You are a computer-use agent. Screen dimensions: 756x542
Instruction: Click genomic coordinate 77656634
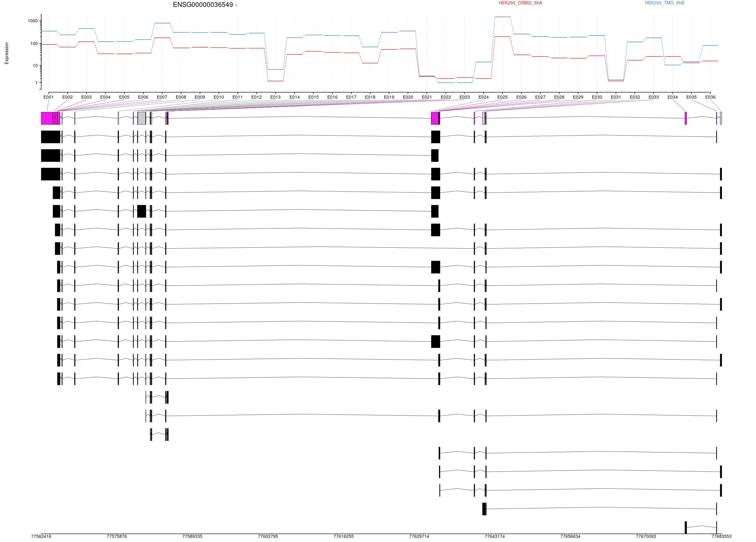(x=570, y=536)
